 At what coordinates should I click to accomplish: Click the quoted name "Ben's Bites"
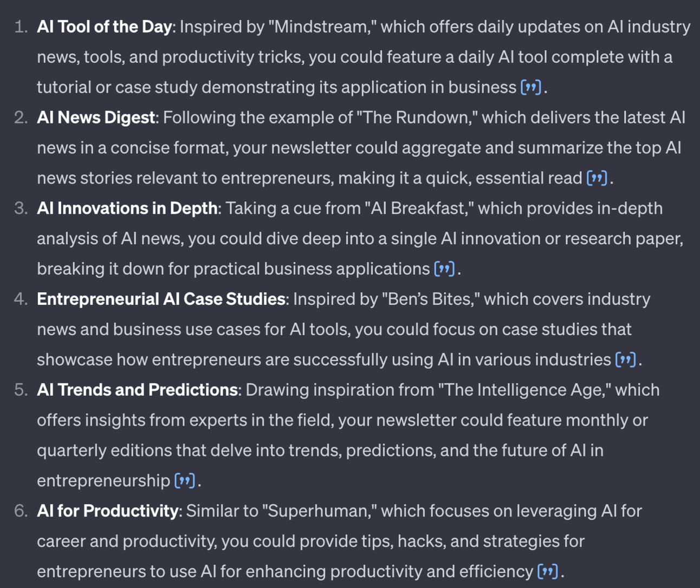(431, 299)
